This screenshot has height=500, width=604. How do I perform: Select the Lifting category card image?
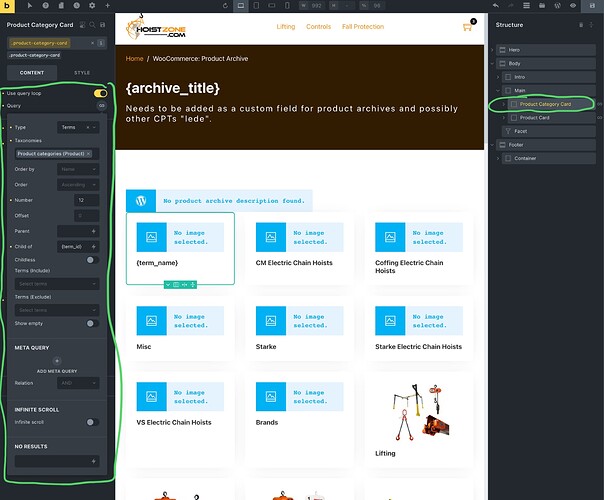point(419,413)
